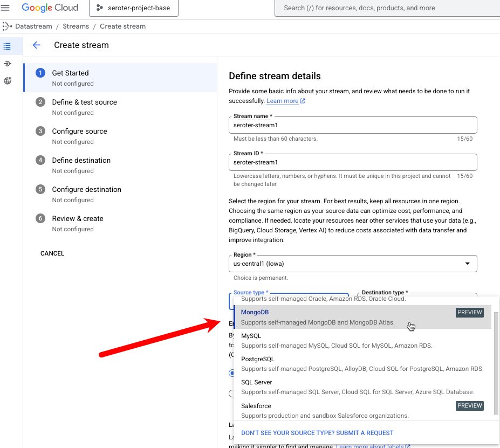Image resolution: width=500 pixels, height=448 pixels.
Task: Open the Region dropdown
Action: pos(353,264)
